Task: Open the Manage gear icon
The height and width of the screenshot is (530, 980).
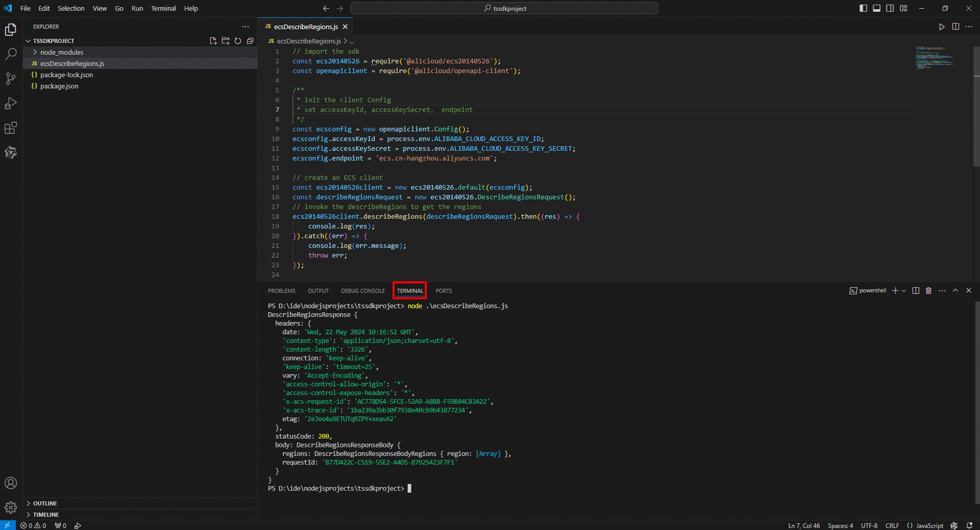Action: click(11, 508)
